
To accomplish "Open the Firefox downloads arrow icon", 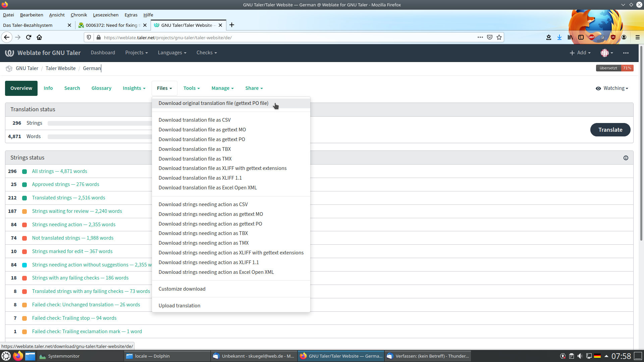I will (x=559, y=37).
